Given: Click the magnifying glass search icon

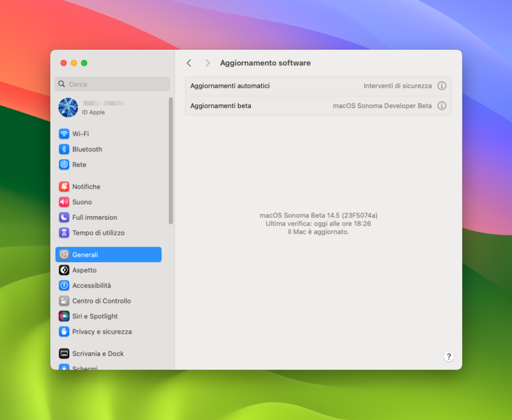Looking at the screenshot, I should click(x=61, y=84).
